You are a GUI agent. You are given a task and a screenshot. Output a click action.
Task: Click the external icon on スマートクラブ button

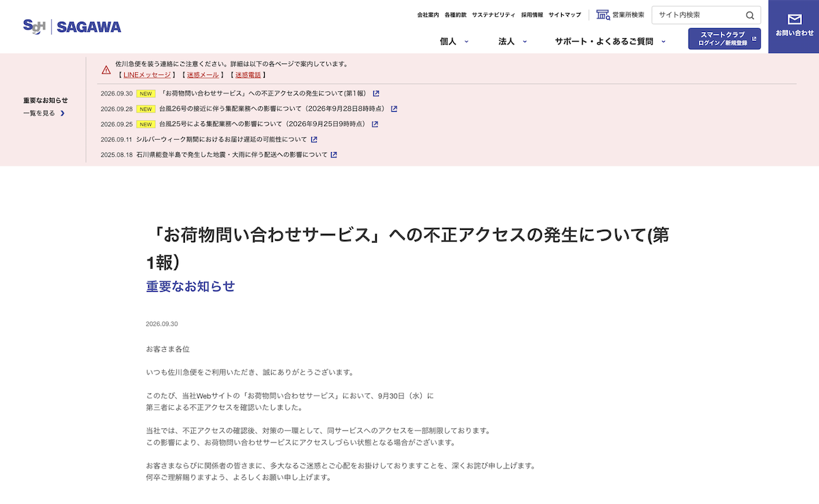pos(754,39)
